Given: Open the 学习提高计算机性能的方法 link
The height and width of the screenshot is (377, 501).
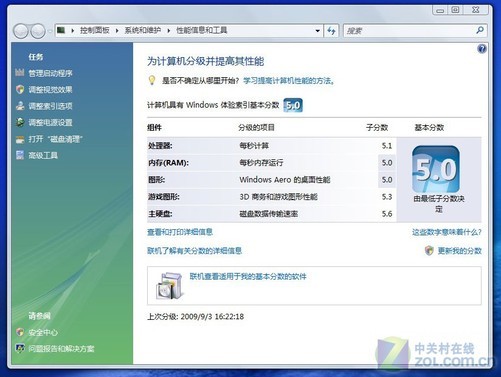Looking at the screenshot, I should click(x=289, y=81).
